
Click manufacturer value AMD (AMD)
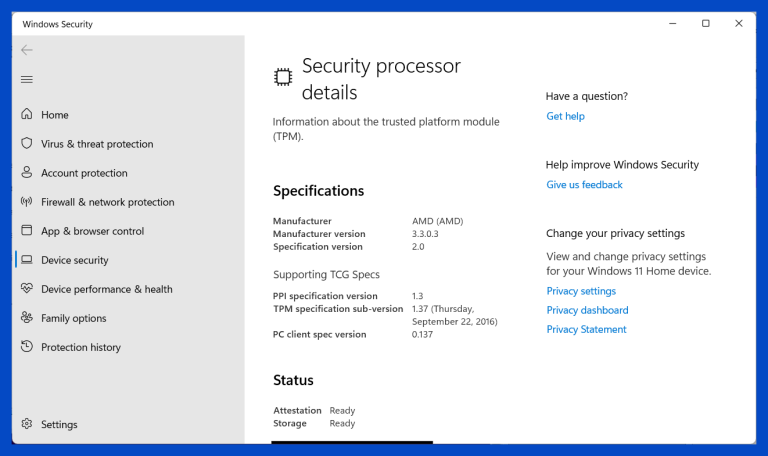[437, 221]
